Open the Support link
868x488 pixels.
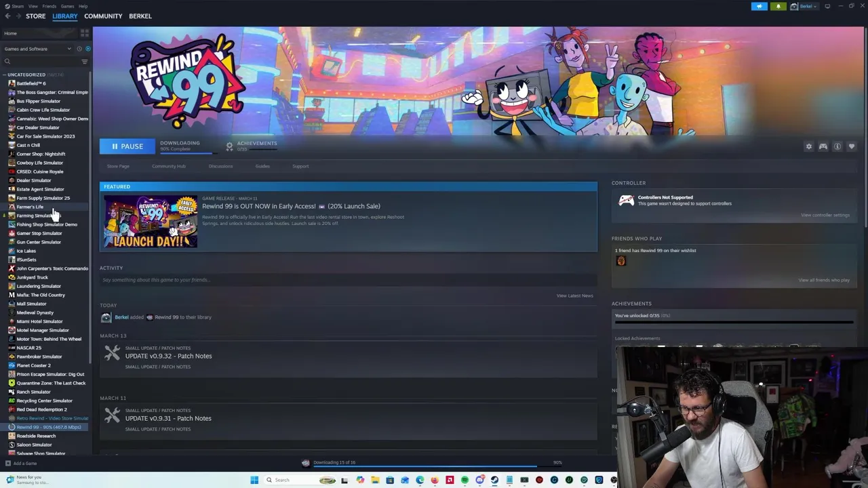300,166
